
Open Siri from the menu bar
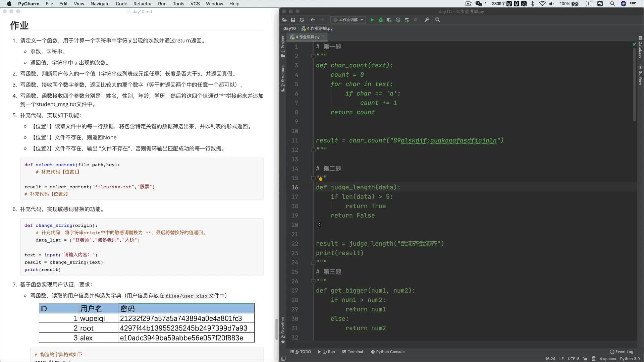click(624, 4)
